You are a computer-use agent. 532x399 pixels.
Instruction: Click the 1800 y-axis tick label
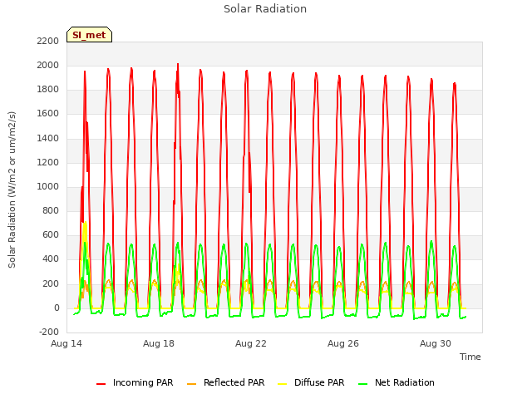coord(48,90)
